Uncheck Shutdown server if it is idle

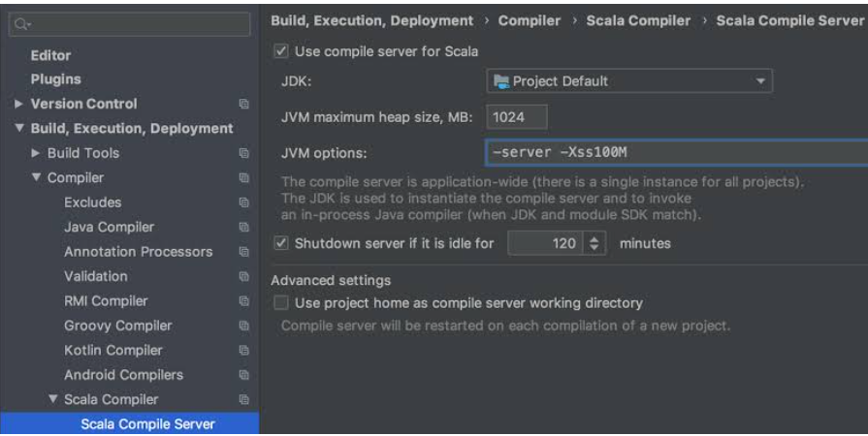tap(281, 244)
